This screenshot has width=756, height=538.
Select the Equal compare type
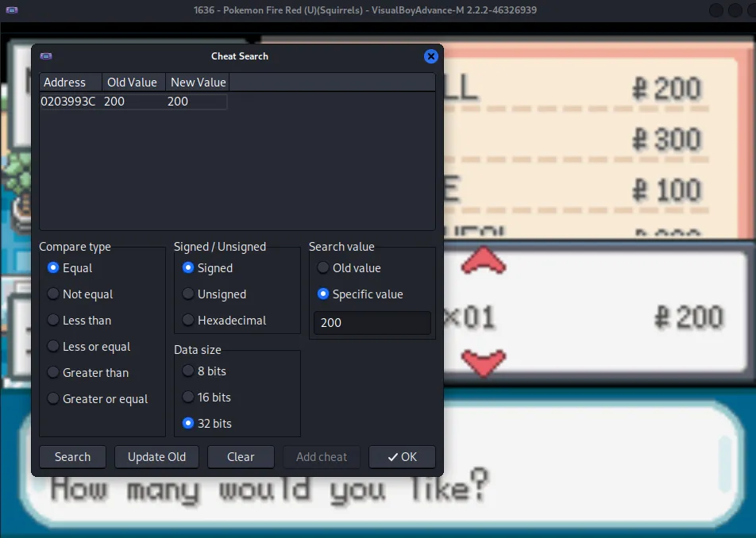(53, 268)
